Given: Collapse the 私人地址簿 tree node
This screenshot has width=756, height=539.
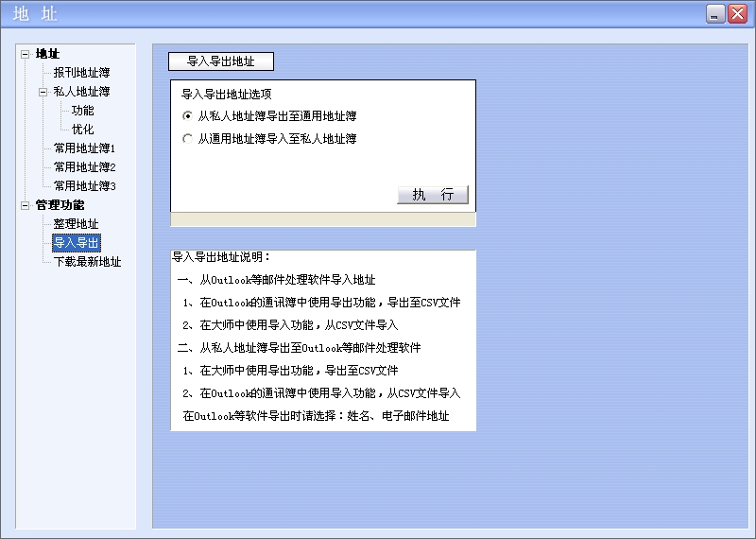Looking at the screenshot, I should 43,92.
